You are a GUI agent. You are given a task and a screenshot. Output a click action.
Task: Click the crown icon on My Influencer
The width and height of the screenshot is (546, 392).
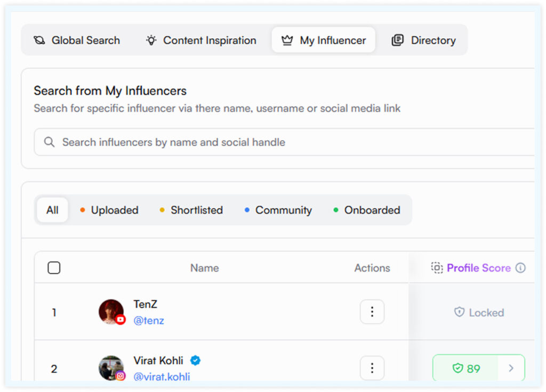tap(287, 40)
